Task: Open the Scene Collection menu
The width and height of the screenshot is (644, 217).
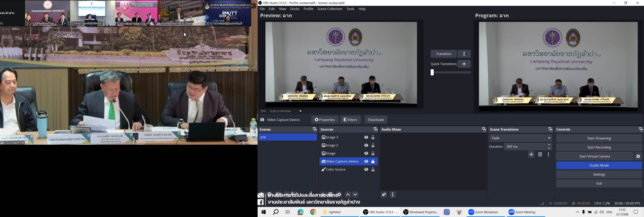Action: coord(330,9)
